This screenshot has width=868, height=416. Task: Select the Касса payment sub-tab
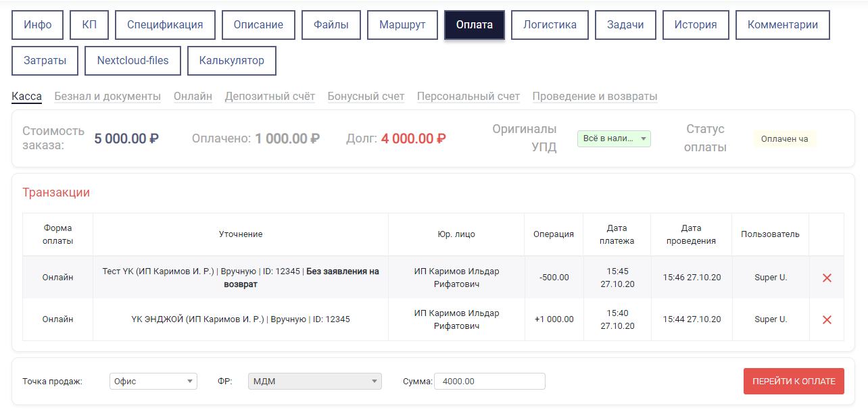[26, 97]
